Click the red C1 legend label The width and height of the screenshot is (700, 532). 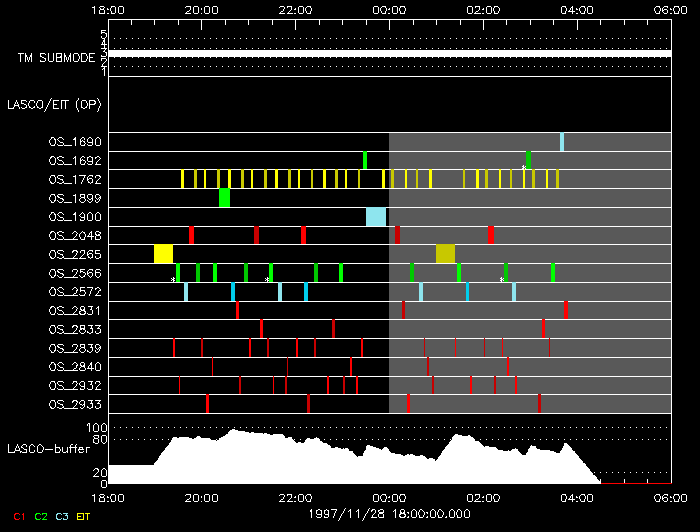pos(19,517)
